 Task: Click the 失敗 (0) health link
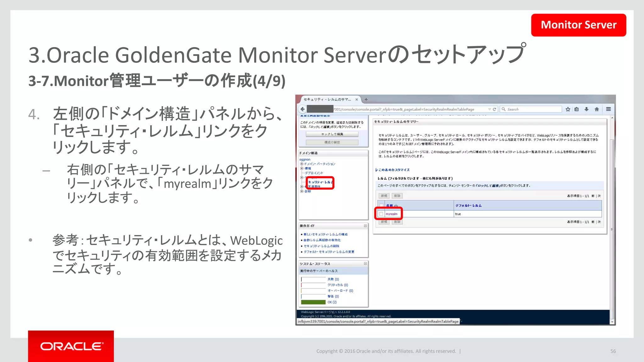[333, 279]
